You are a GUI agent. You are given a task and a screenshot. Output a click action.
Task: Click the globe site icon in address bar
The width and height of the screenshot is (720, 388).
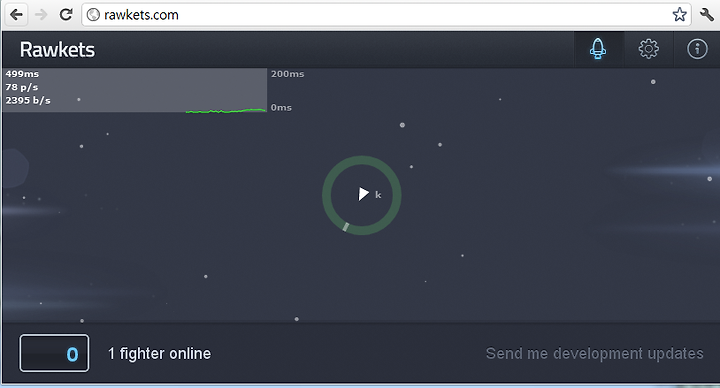[x=93, y=15]
